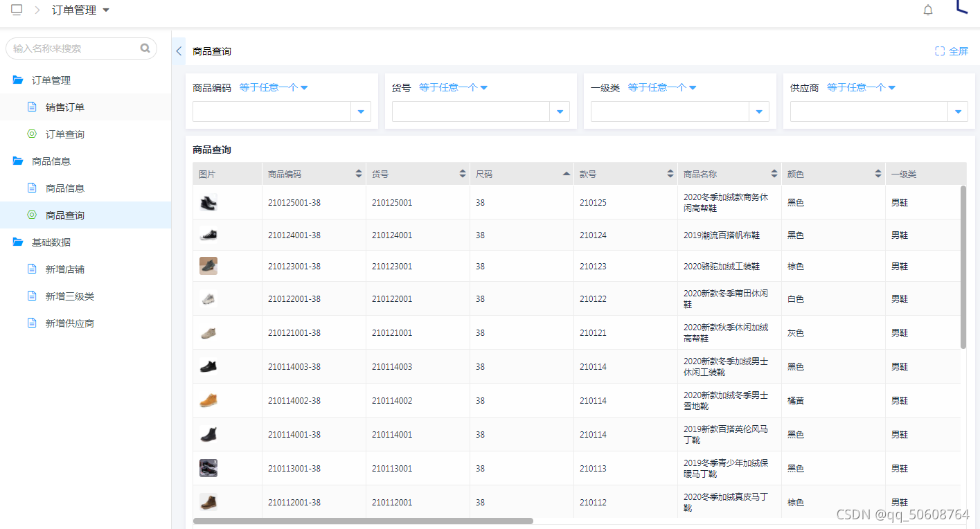The image size is (980, 529).
Task: Click the notification bell icon
Action: 928,10
